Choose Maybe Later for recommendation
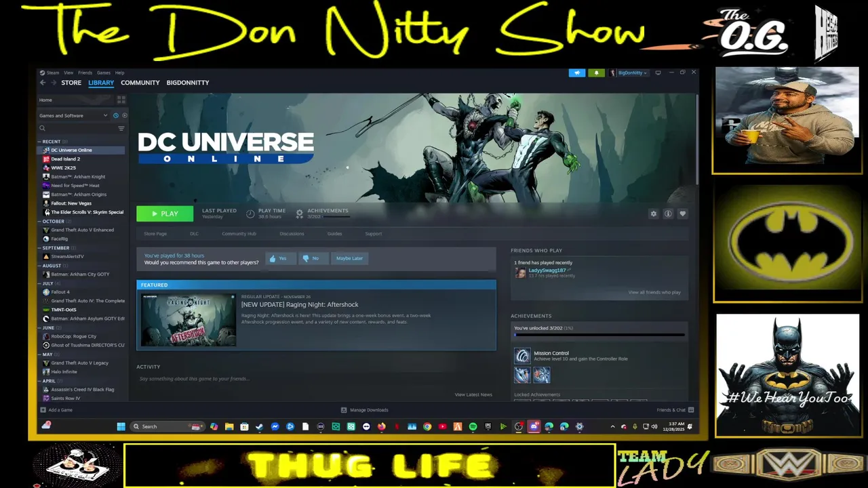 349,258
